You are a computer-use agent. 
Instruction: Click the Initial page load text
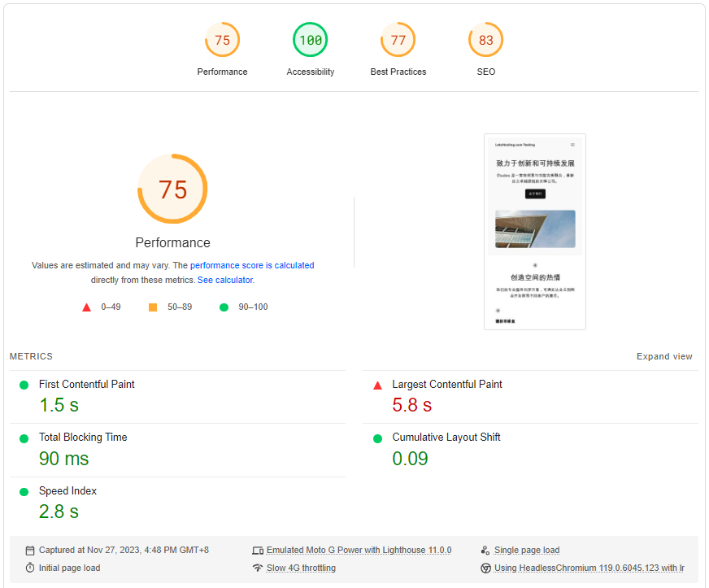tap(70, 568)
